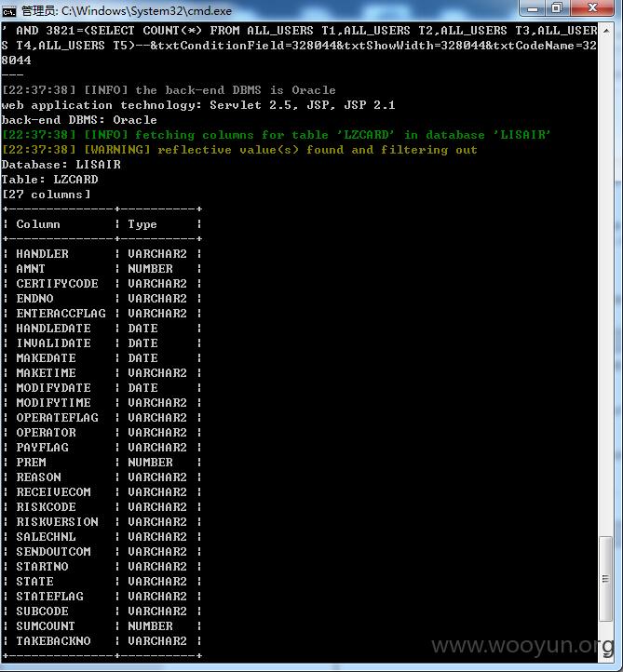Screen dimensions: 623x672
Task: Click the cmd.exe window title text
Action: 127,11
